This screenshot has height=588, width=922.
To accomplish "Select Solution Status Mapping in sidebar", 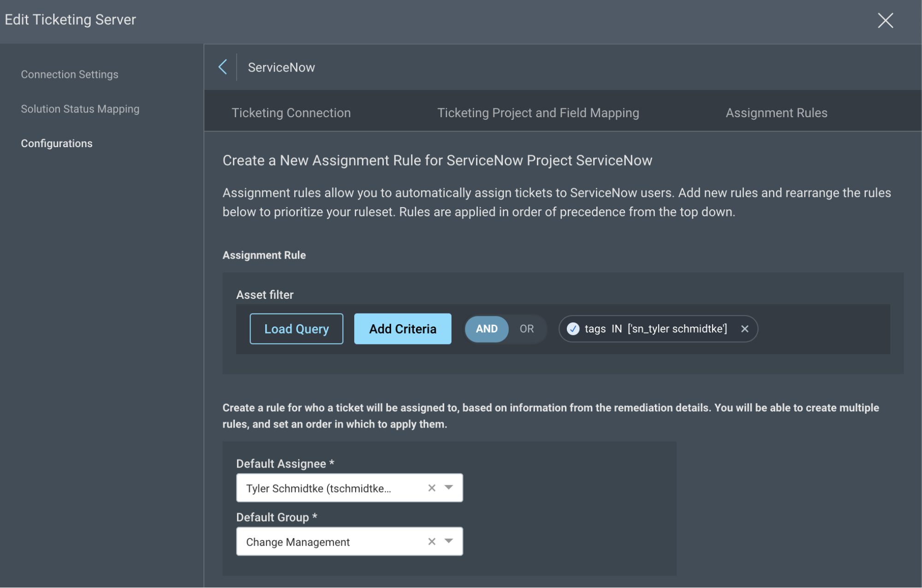I will click(x=80, y=109).
